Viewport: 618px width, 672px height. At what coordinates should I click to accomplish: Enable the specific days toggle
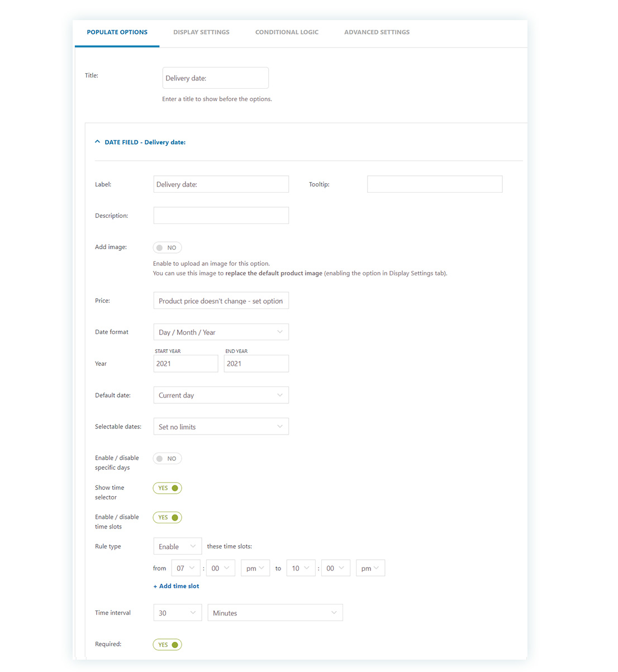tap(167, 459)
